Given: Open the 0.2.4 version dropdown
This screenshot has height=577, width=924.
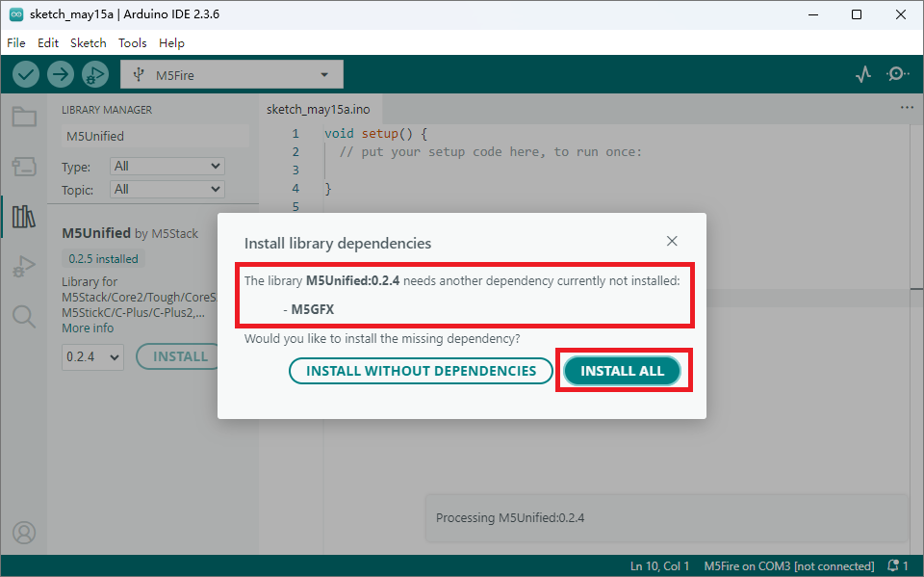Looking at the screenshot, I should (92, 357).
